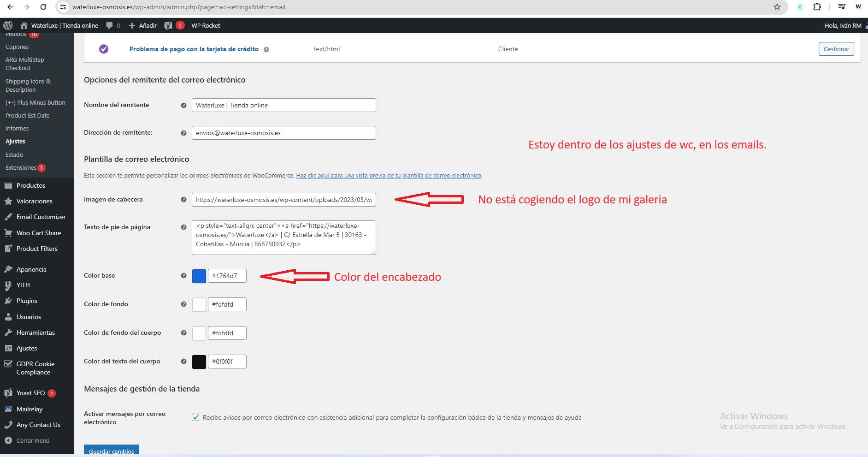
Task: Click the Imagen de cabecera URL field
Action: point(284,200)
